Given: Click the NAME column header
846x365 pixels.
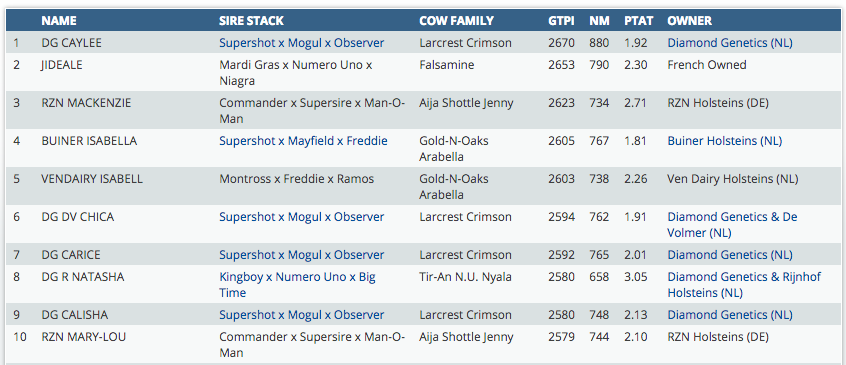Looking at the screenshot, I should coord(59,21).
